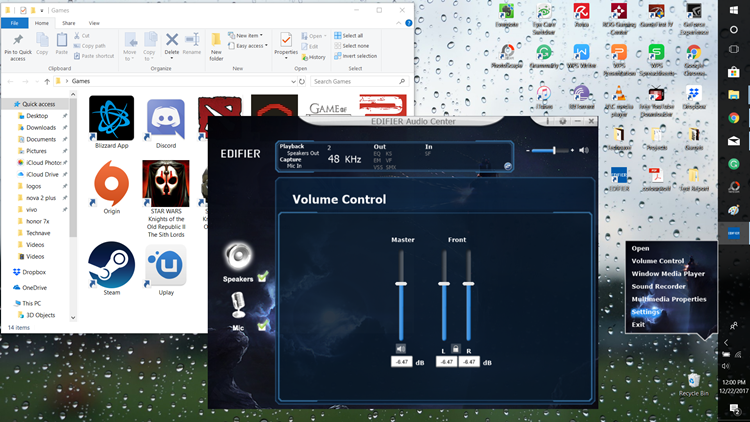Click Select all in ribbon
750x422 pixels.
[348, 35]
